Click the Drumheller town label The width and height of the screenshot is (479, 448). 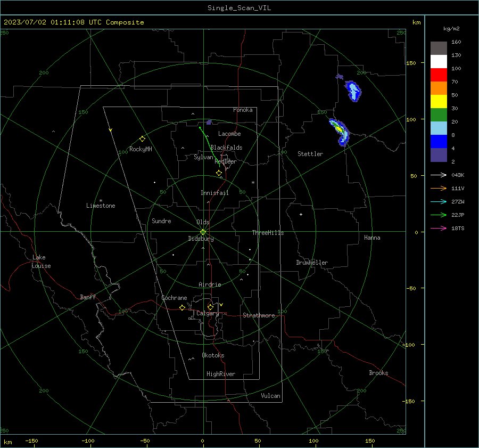pyautogui.click(x=312, y=263)
